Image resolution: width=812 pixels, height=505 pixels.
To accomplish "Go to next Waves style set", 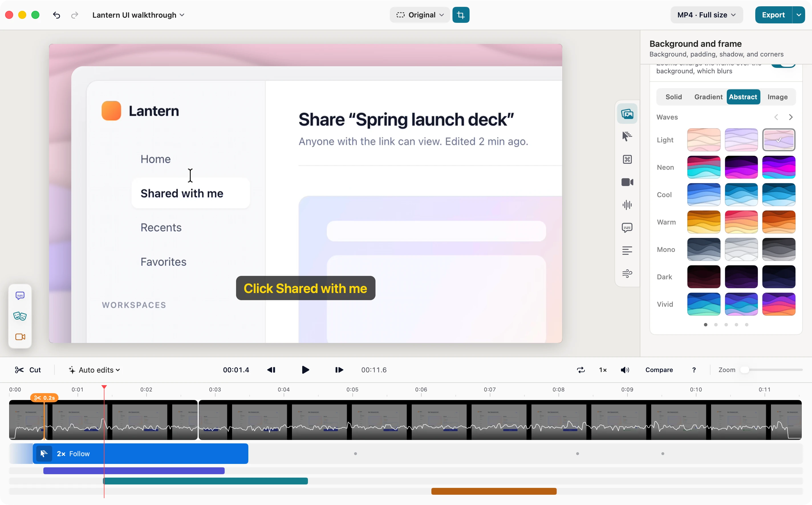I will (791, 117).
